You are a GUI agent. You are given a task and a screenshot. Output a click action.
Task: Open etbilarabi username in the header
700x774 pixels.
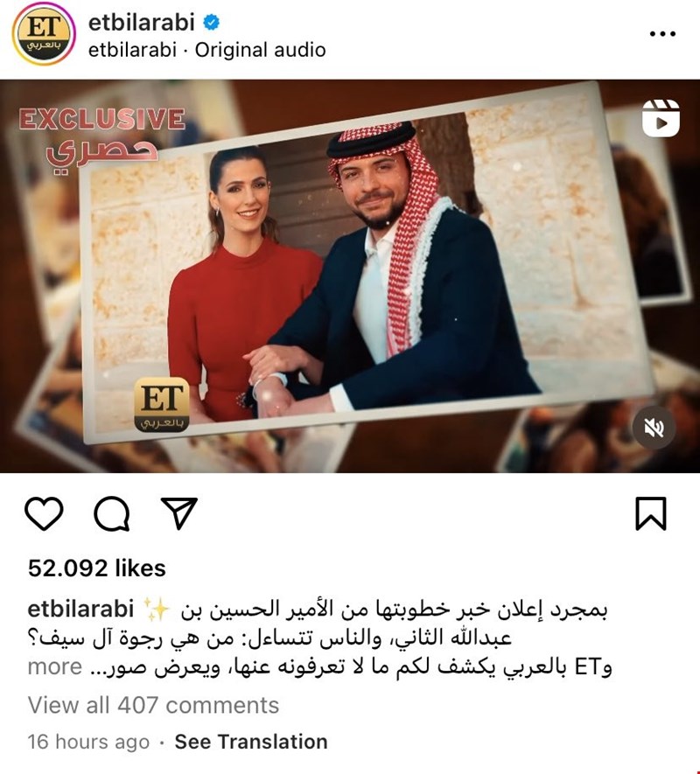(141, 22)
